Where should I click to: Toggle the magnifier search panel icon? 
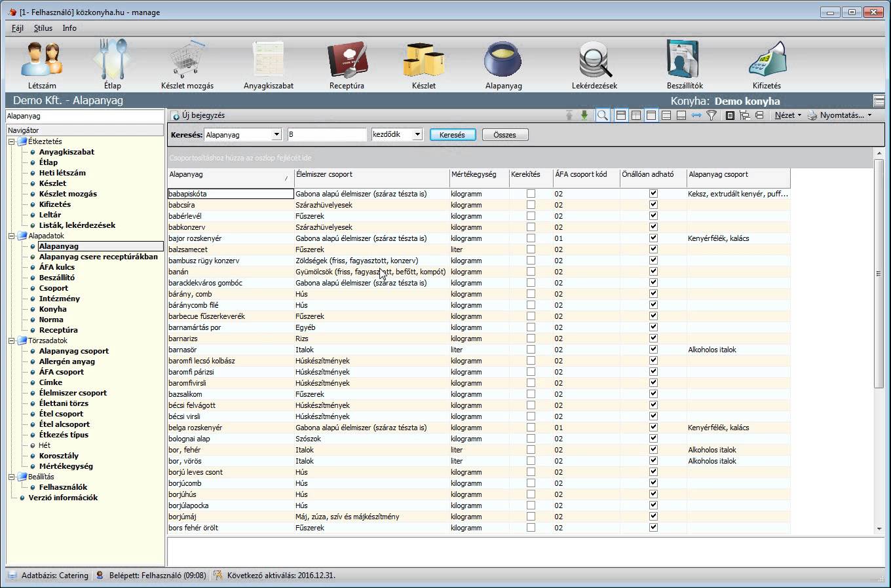point(602,115)
